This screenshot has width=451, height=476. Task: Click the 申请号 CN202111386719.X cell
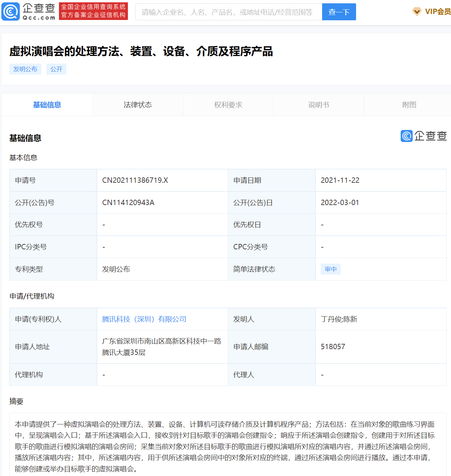click(x=135, y=180)
